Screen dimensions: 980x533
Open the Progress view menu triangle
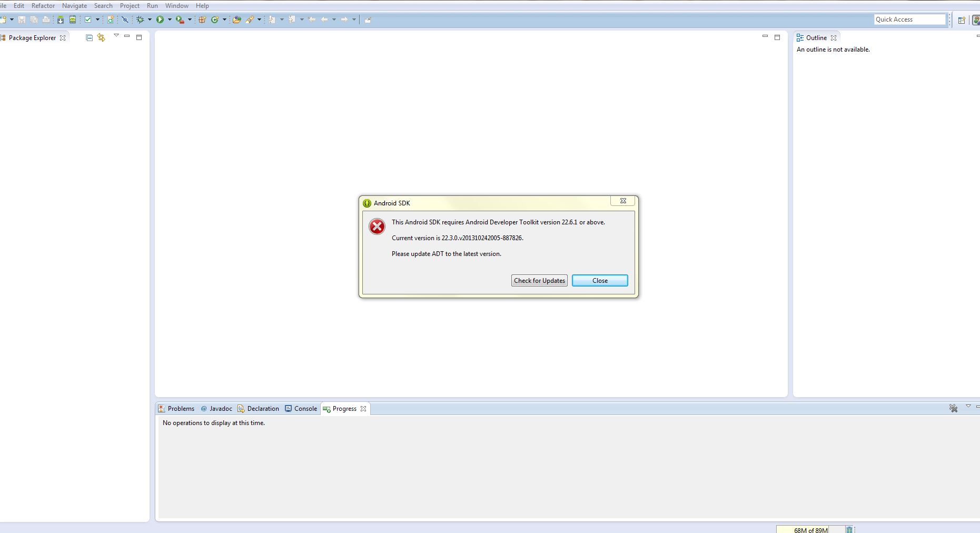[x=968, y=406]
